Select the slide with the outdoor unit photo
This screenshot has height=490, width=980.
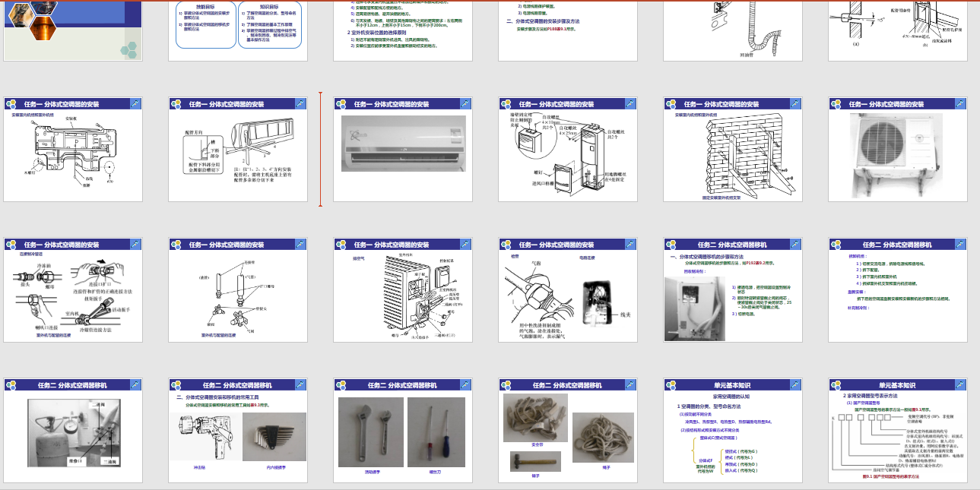(x=898, y=149)
